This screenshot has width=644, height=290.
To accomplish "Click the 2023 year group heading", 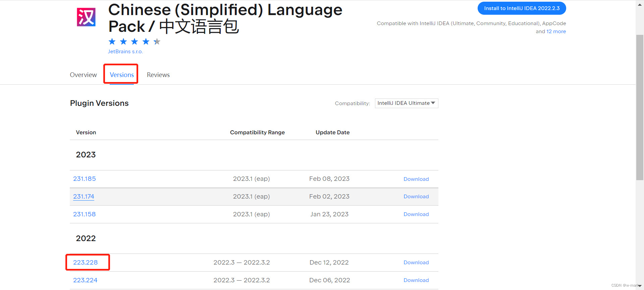I will point(86,155).
